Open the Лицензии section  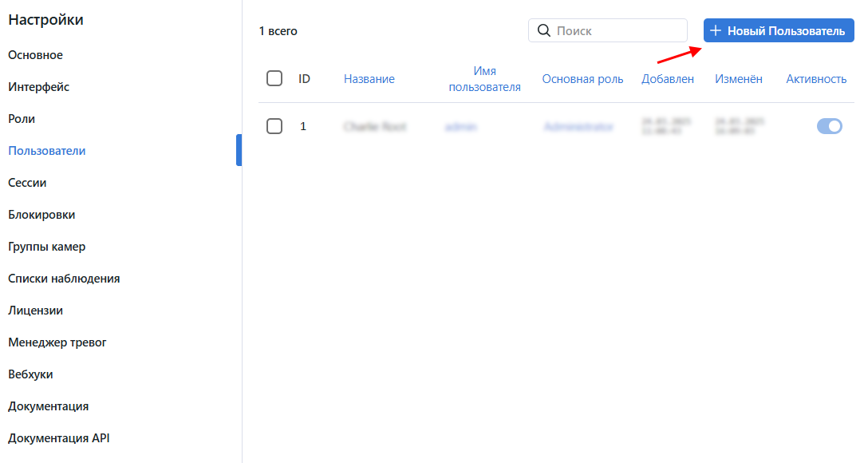33,310
